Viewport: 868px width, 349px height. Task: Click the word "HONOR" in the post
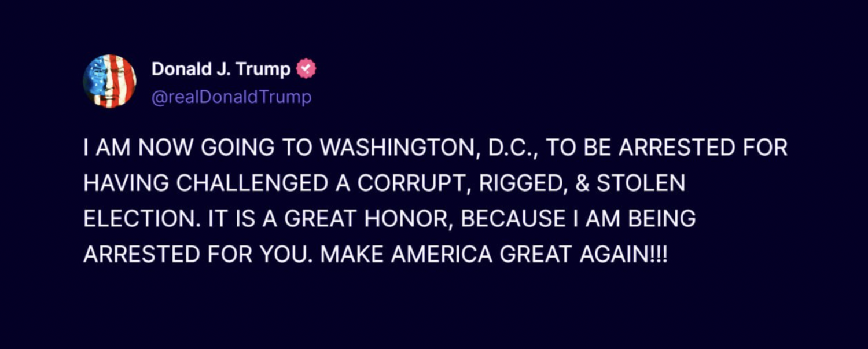pos(405,219)
